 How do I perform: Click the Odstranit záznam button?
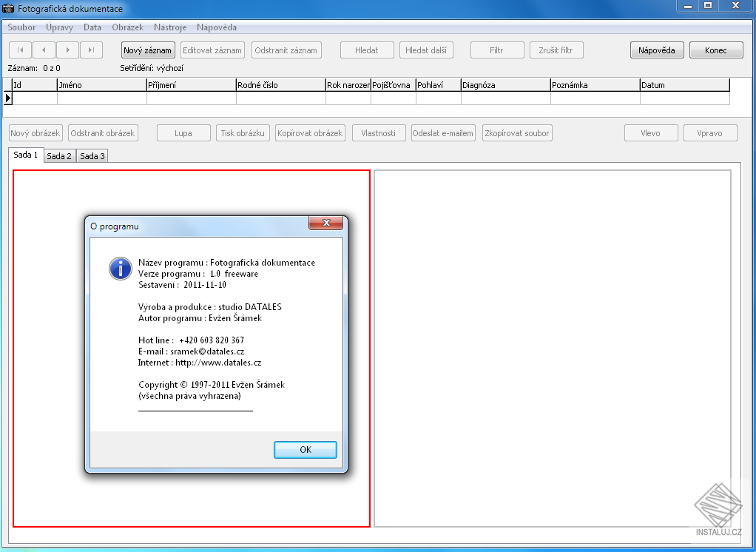(x=286, y=50)
